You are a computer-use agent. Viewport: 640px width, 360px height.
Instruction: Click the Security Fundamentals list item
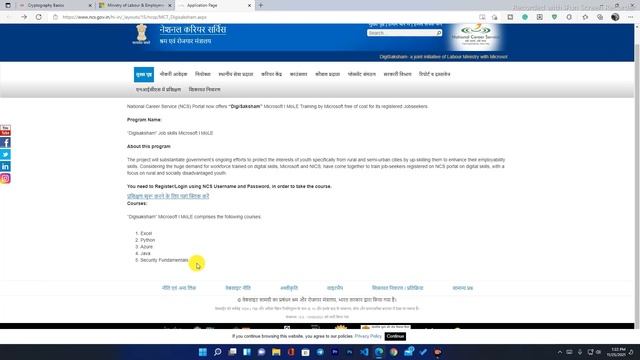[164, 260]
